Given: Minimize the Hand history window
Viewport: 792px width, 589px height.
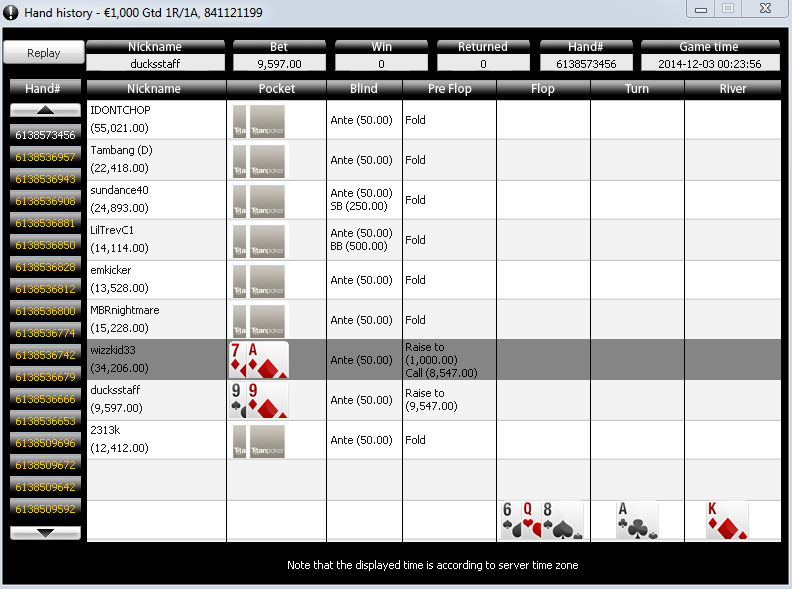Looking at the screenshot, I should click(x=701, y=8).
